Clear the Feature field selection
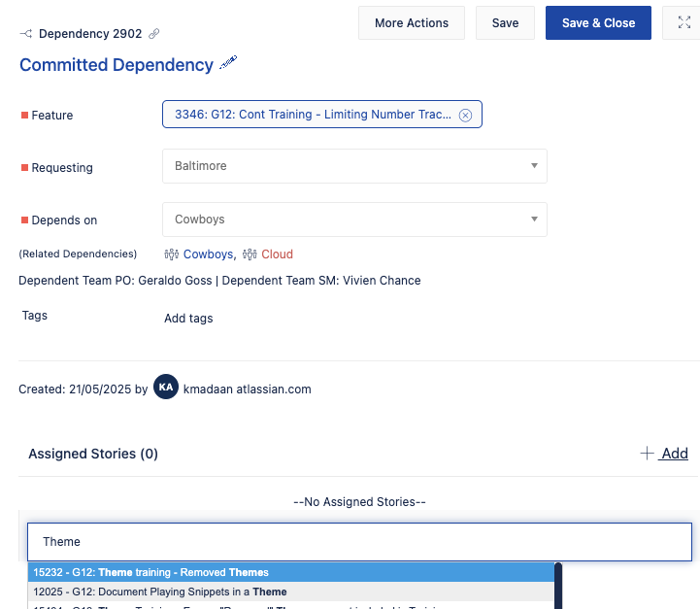The height and width of the screenshot is (609, 700). 465,116
